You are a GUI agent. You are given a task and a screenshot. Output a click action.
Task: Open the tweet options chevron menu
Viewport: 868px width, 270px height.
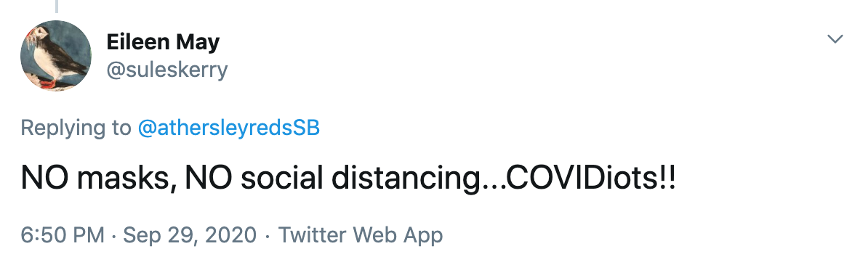tap(835, 39)
